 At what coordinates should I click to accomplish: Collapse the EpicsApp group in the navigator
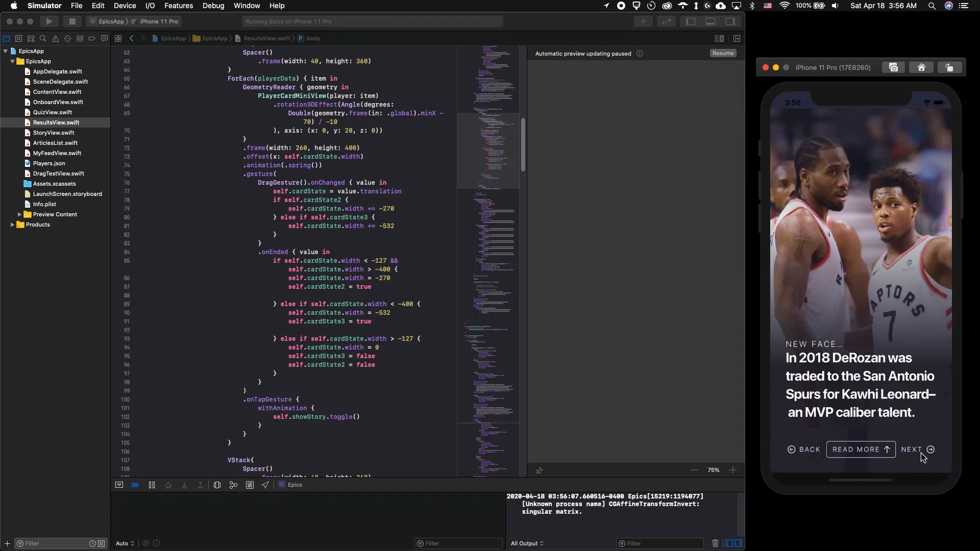[x=12, y=61]
